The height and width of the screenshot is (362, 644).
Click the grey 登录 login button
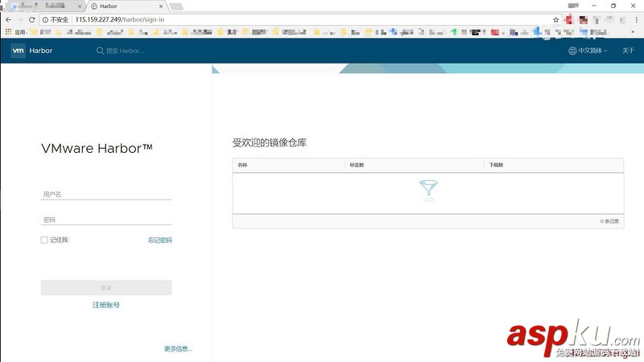106,288
